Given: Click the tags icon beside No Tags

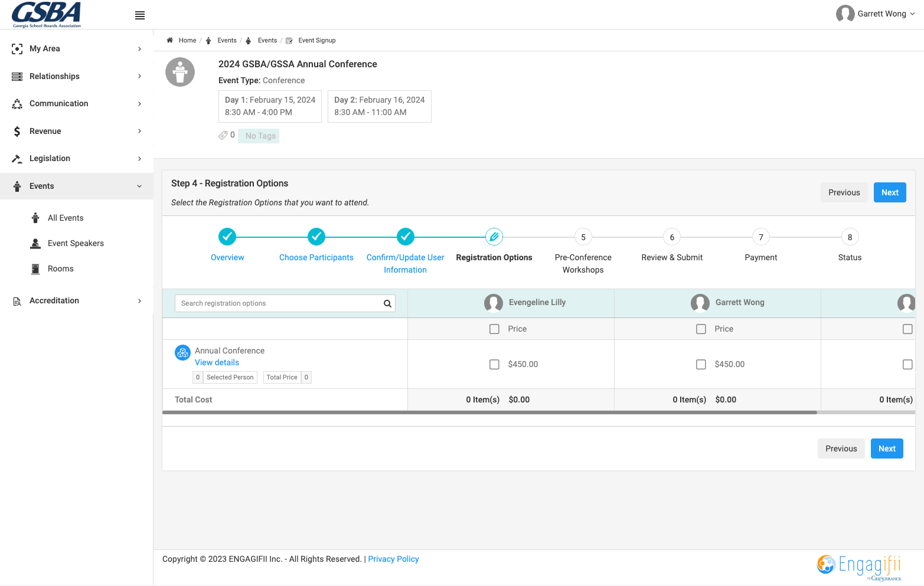Looking at the screenshot, I should click(223, 135).
